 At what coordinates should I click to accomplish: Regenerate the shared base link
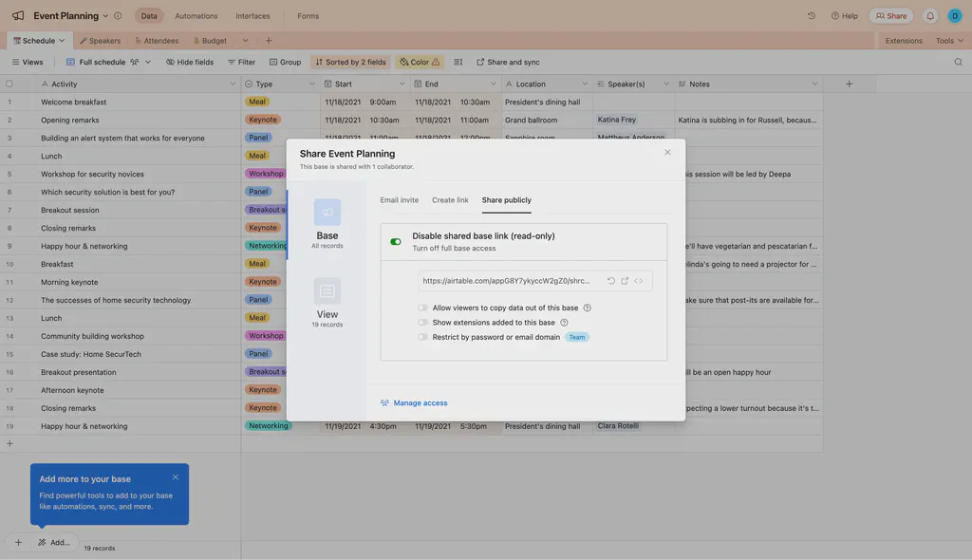(x=610, y=279)
